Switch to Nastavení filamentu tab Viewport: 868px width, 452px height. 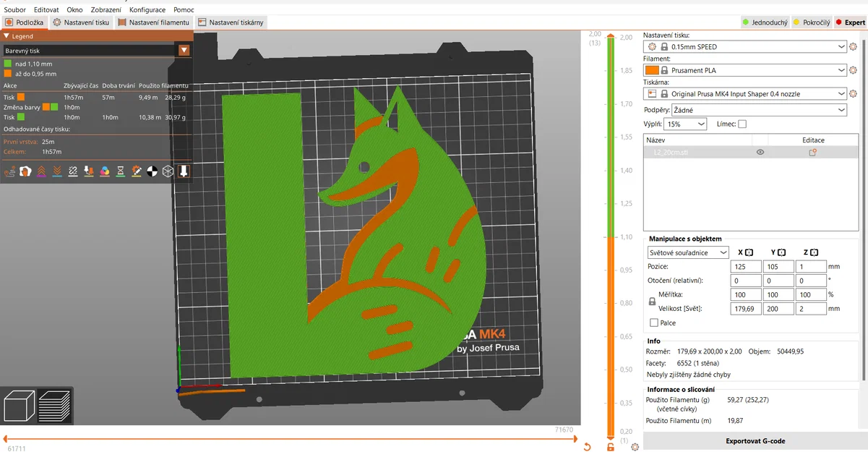(153, 22)
